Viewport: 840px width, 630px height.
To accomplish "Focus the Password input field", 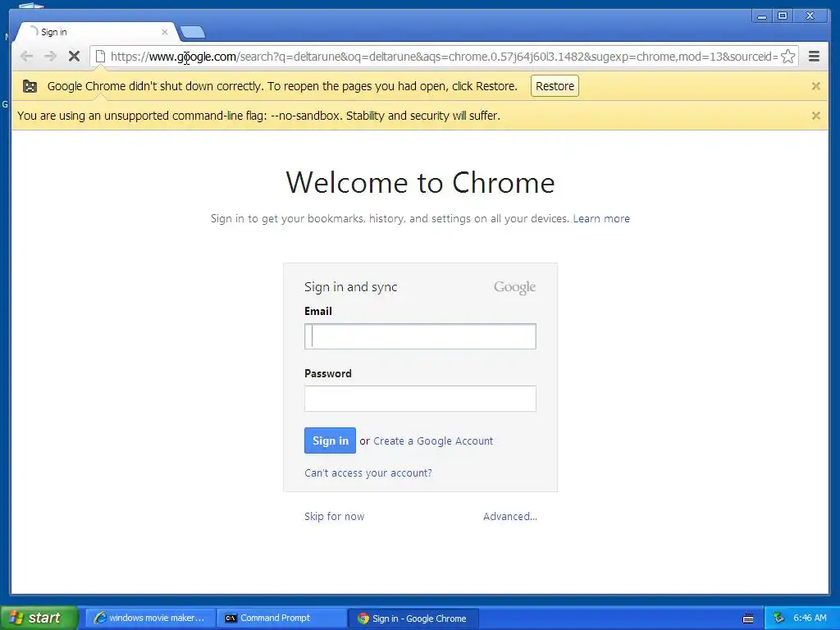I will (x=420, y=399).
